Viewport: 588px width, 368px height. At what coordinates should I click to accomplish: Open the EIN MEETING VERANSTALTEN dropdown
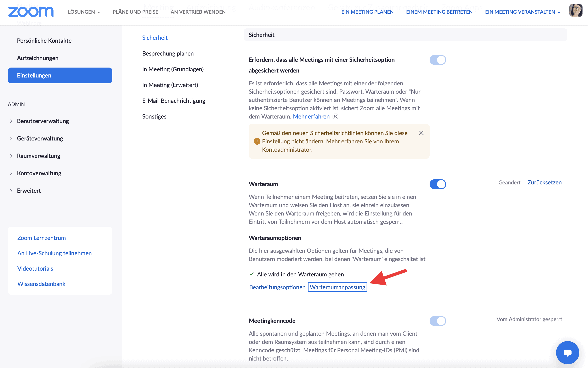point(522,12)
